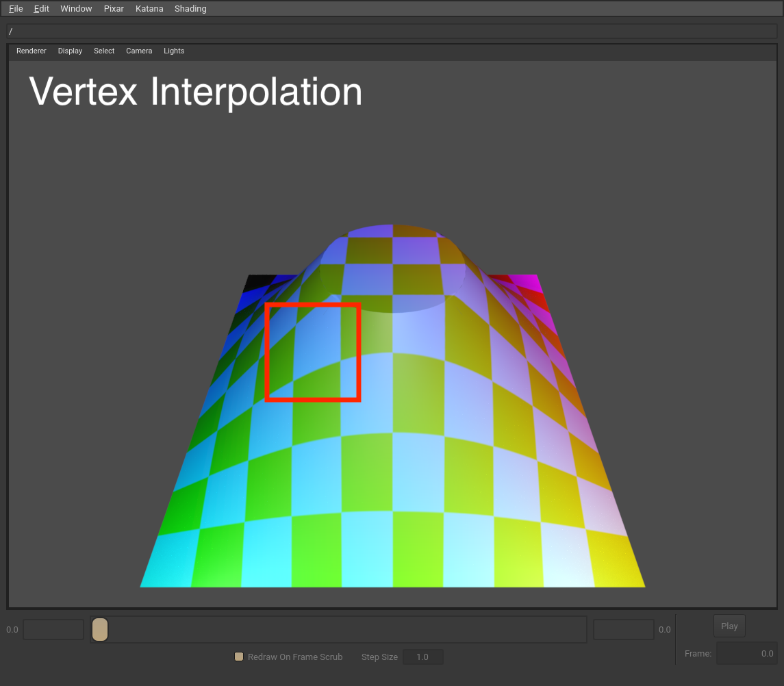The image size is (784, 686).
Task: Expand the Display viewer menu
Action: tap(70, 51)
